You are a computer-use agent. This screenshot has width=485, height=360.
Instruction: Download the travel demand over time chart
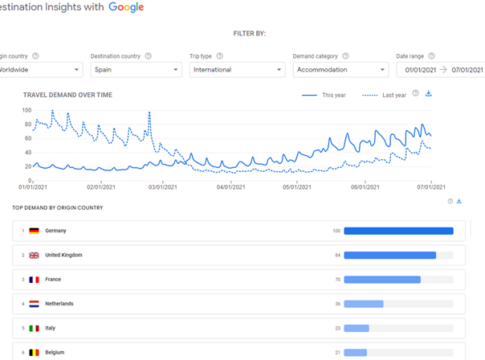pos(429,94)
